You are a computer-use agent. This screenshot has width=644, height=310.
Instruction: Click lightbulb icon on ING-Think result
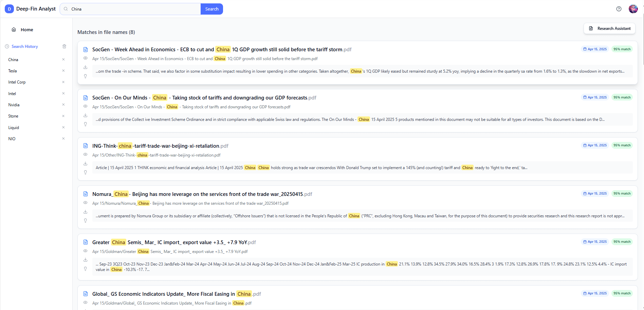86,172
